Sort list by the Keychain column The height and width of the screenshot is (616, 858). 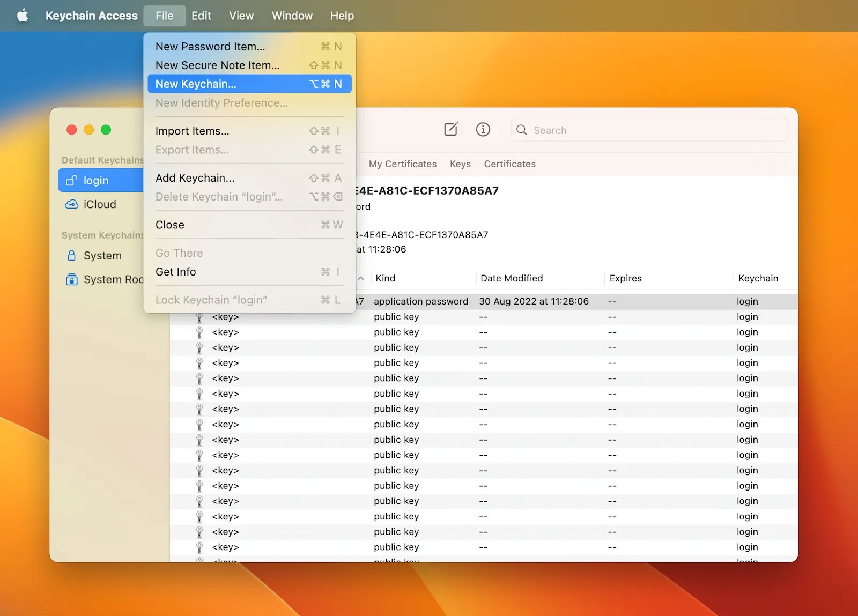pyautogui.click(x=758, y=278)
